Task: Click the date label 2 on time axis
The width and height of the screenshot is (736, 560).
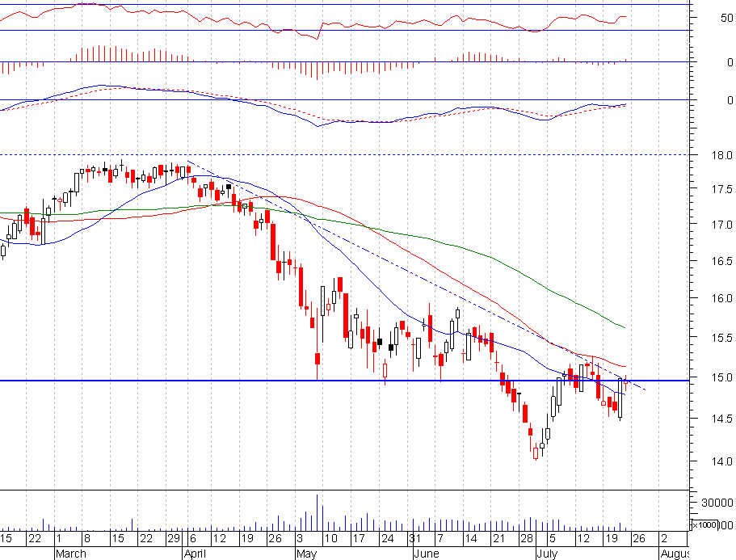Action: point(664,538)
